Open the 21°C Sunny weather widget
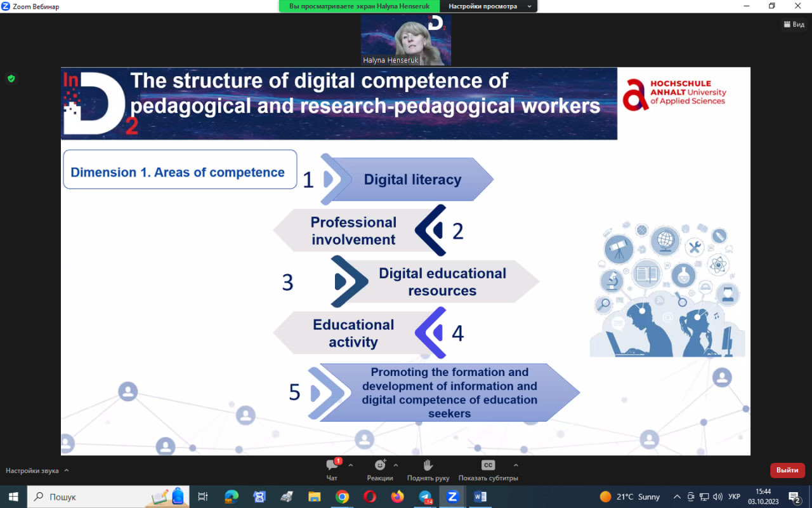 [629, 497]
